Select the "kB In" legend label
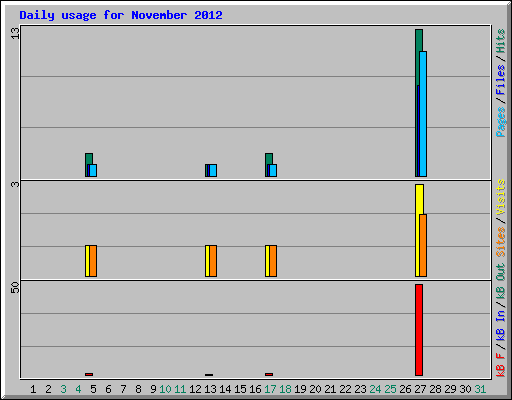This screenshot has height=400, width=512. (x=500, y=326)
